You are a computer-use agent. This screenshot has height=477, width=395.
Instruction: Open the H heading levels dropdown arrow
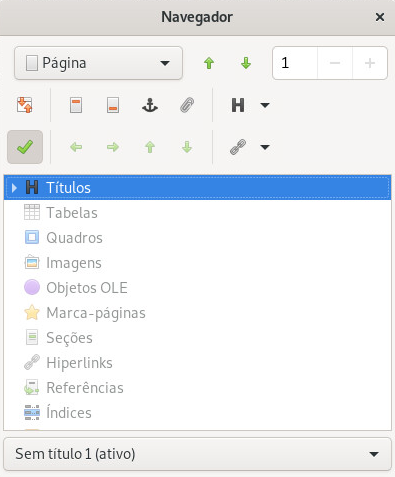[x=265, y=106]
